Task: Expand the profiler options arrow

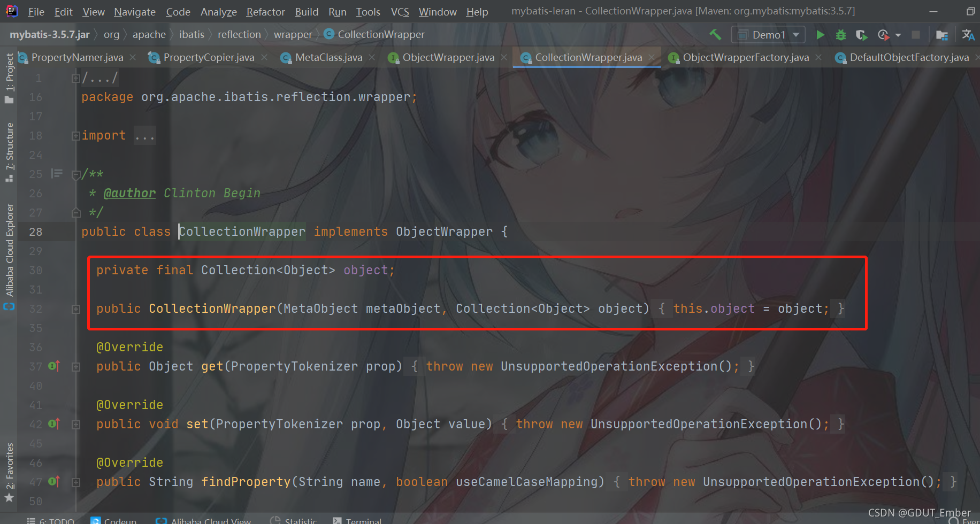Action: tap(898, 35)
